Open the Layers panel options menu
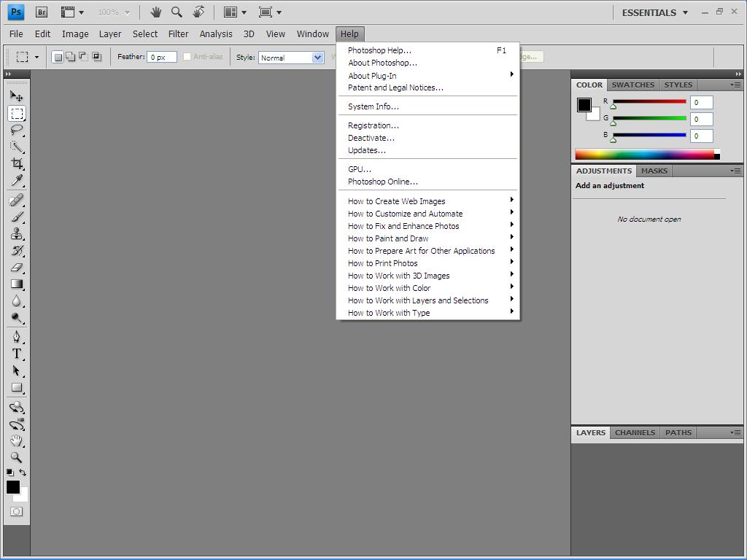 (x=735, y=432)
